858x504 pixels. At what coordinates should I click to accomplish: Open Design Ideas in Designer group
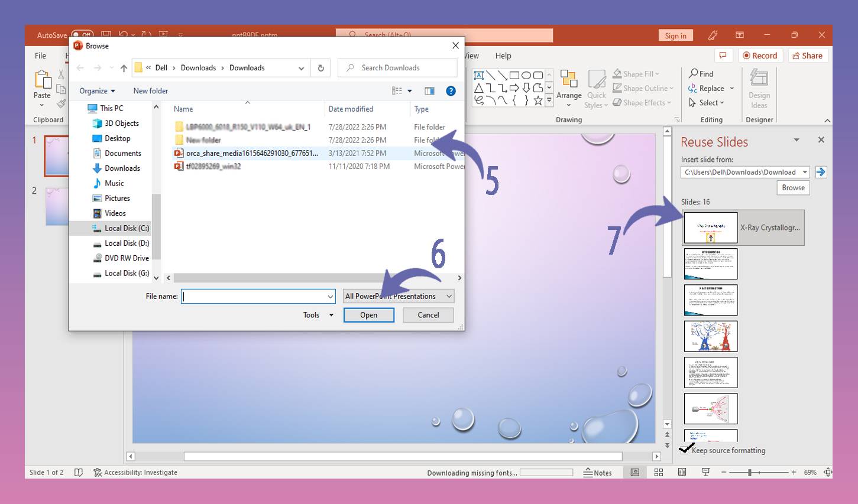pos(759,89)
